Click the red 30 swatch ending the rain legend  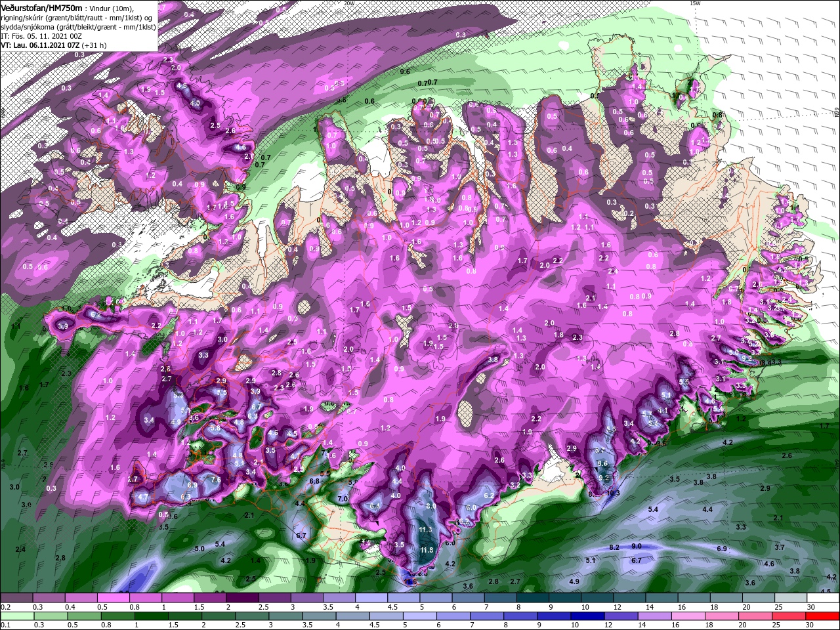pos(823,617)
